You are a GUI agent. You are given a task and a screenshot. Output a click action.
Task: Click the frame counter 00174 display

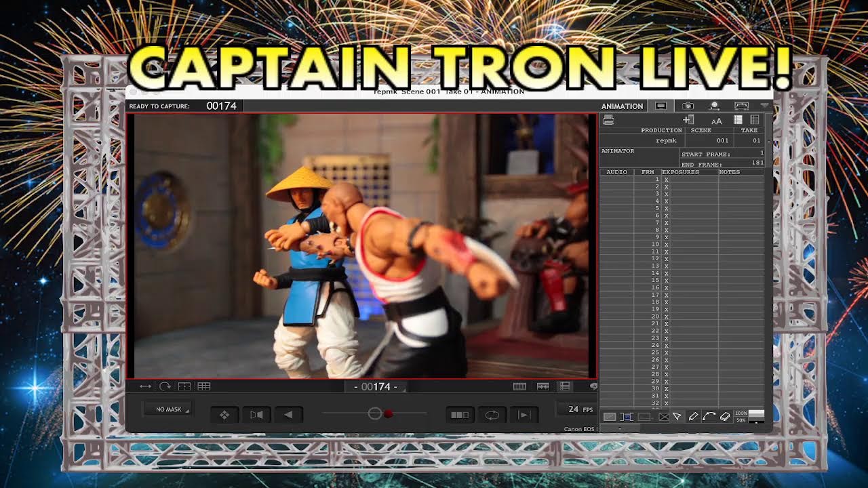375,386
